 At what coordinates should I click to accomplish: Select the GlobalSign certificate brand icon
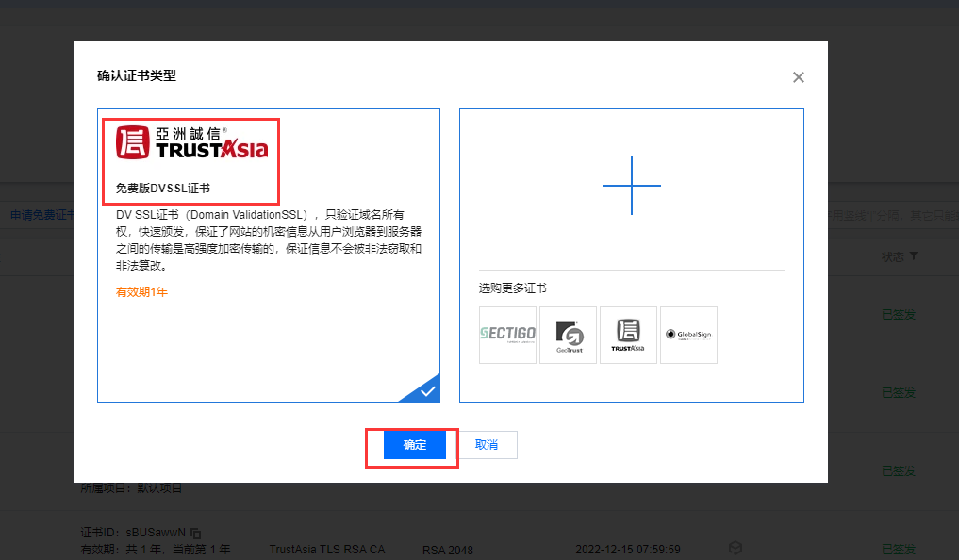[688, 335]
